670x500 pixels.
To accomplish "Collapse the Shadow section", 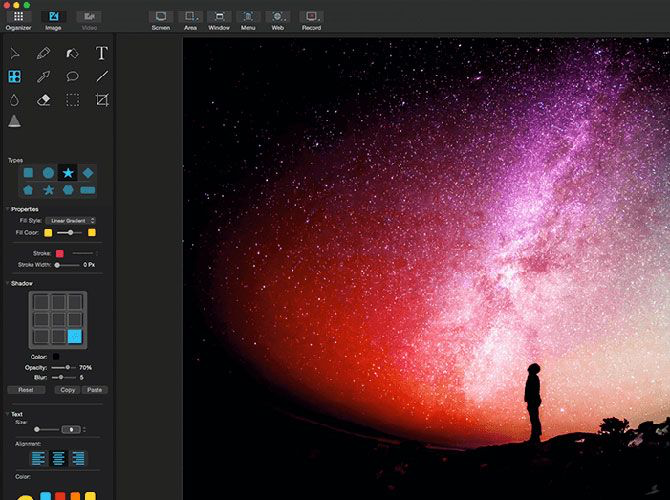I will click(8, 283).
